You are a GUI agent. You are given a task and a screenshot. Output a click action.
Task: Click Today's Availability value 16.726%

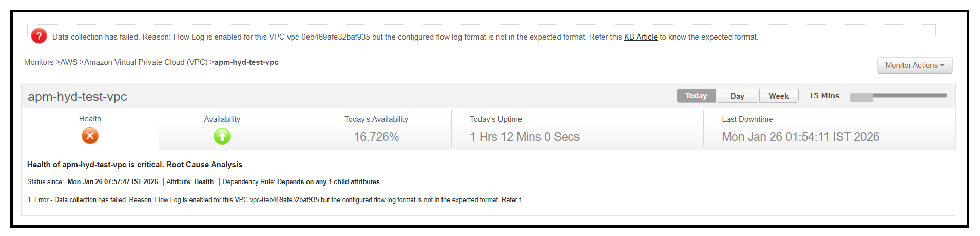pos(376,137)
